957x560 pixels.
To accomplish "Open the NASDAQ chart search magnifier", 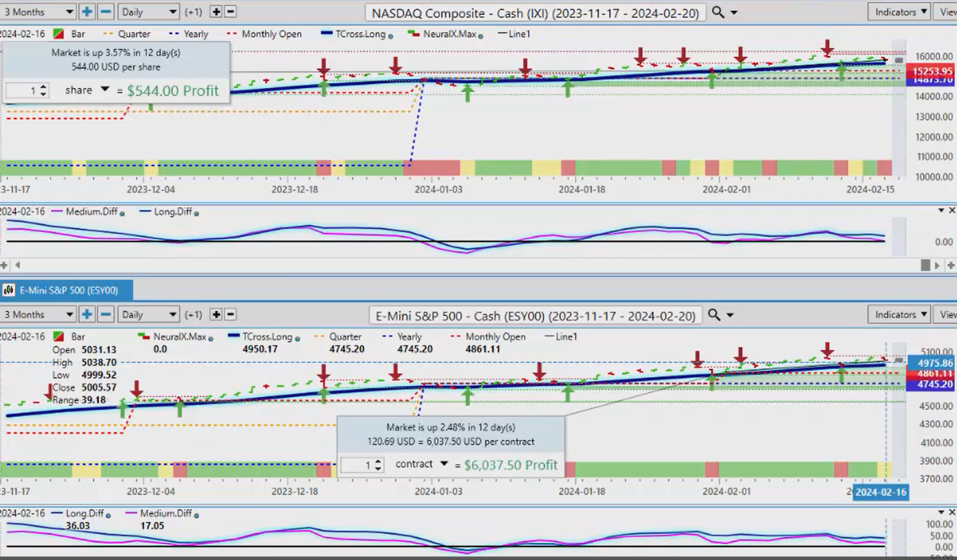I will click(718, 12).
